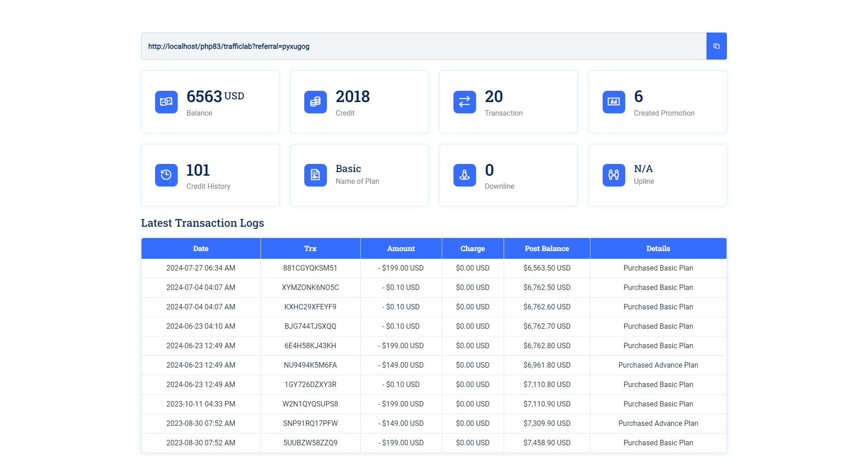
Task: Click the Post Balance column header
Action: (547, 249)
